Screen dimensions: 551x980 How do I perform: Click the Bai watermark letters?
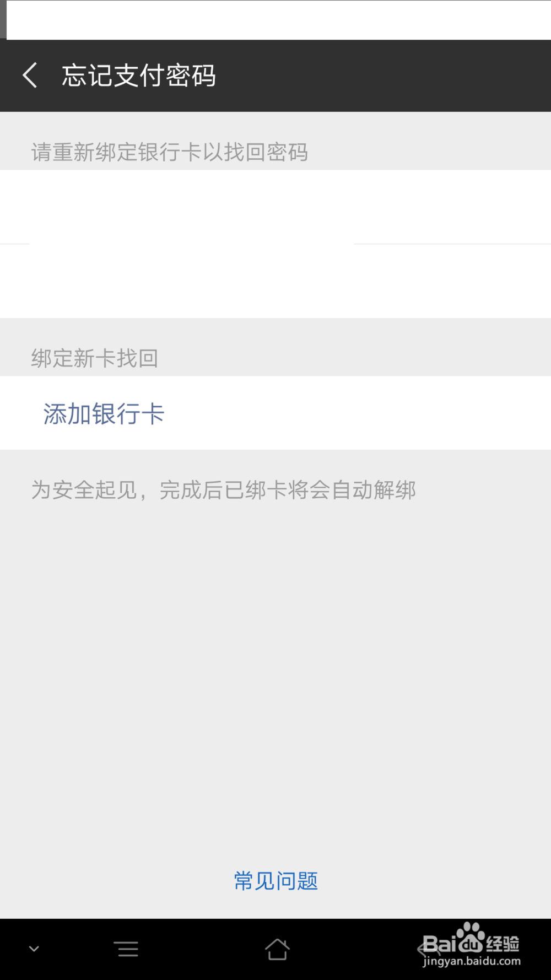point(439,944)
